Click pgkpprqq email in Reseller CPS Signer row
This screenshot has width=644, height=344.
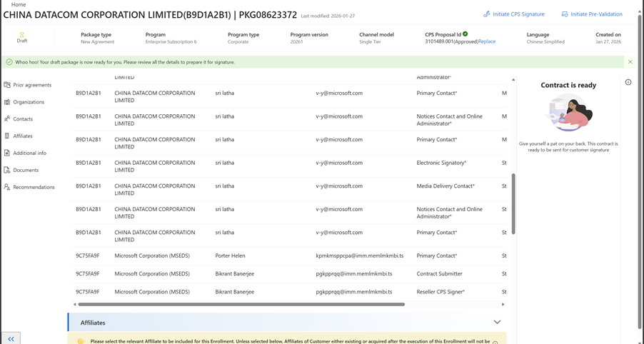tap(354, 291)
